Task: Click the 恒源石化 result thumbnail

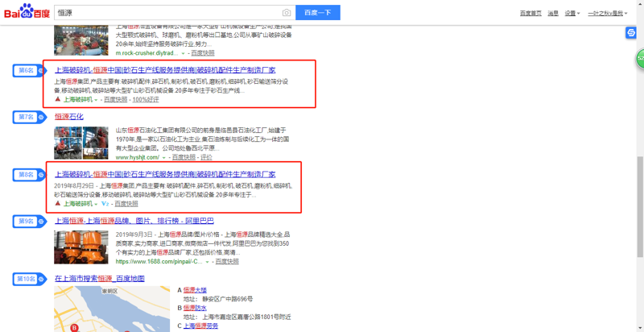Action: tap(81, 143)
